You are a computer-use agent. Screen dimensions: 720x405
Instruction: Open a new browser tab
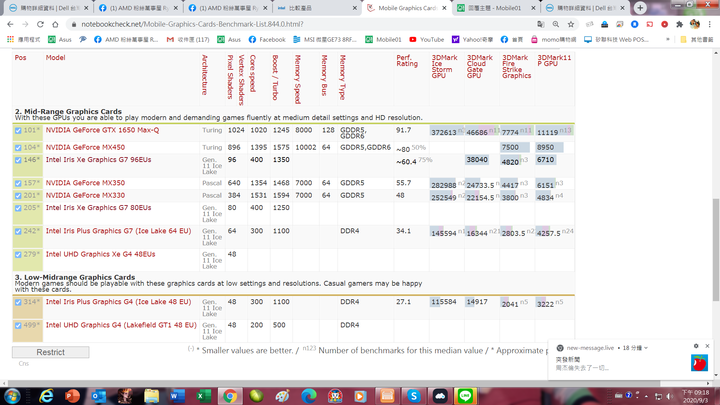(x=640, y=8)
